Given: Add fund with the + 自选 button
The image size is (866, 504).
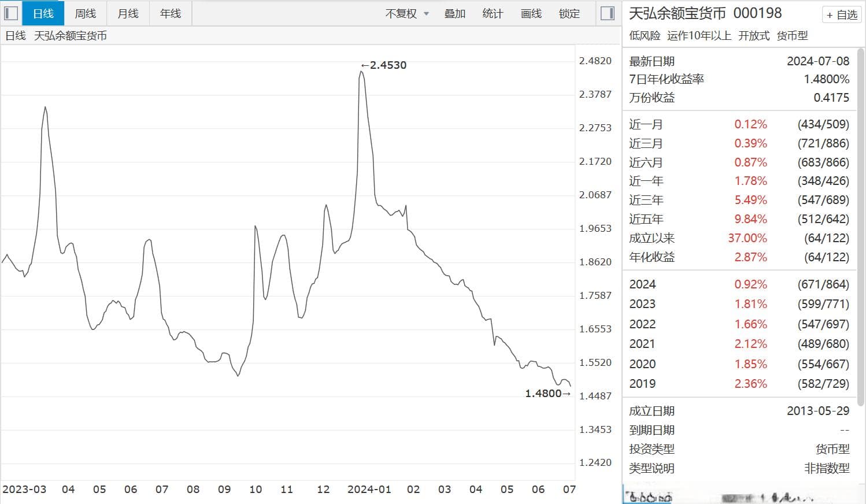Looking at the screenshot, I should [x=842, y=15].
